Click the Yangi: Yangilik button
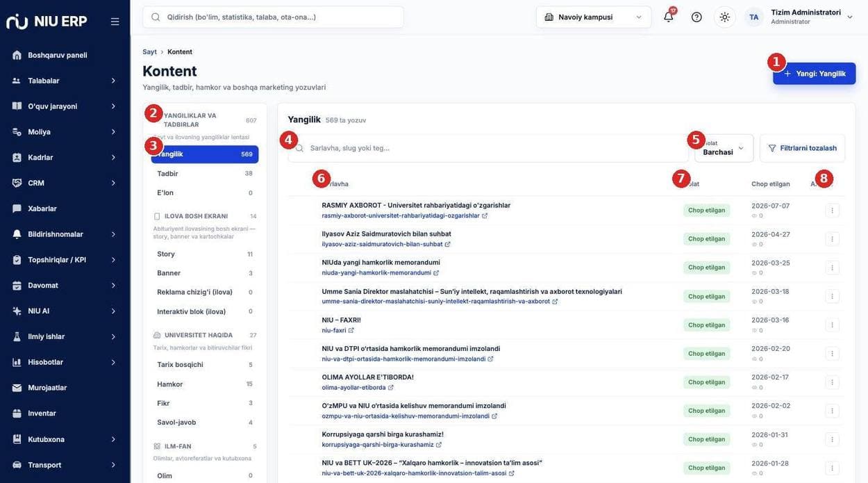 point(815,74)
